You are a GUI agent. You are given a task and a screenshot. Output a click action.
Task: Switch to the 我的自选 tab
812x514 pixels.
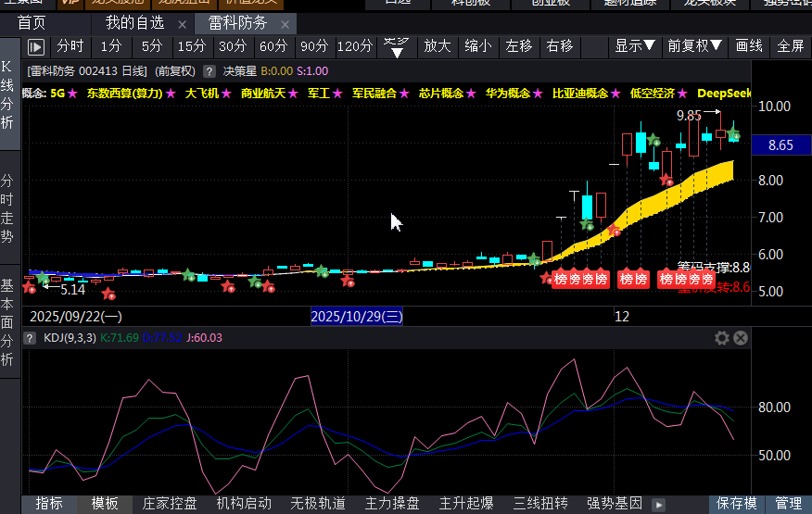[134, 23]
